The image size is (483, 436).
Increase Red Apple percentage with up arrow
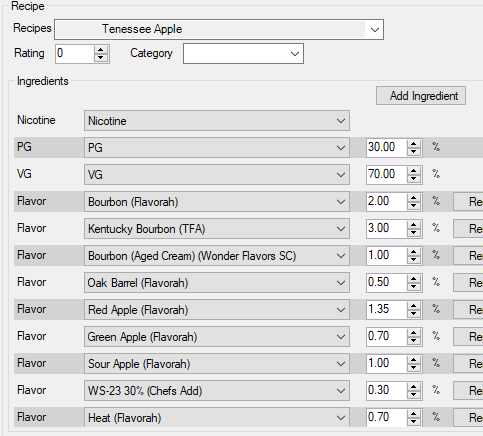414,306
